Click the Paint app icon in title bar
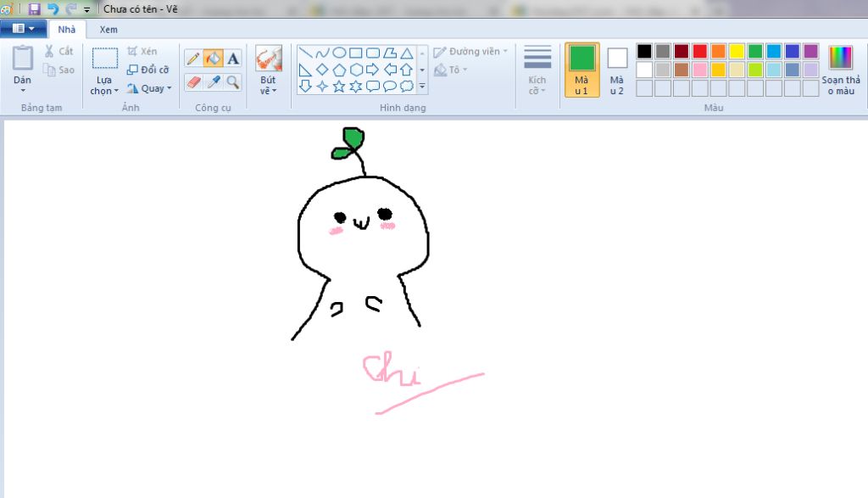868x498 pixels. [x=7, y=8]
